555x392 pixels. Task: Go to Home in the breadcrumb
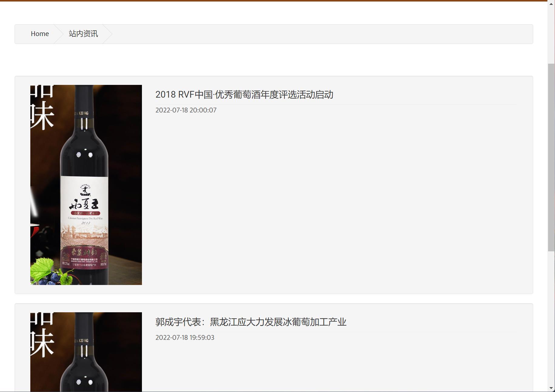40,34
